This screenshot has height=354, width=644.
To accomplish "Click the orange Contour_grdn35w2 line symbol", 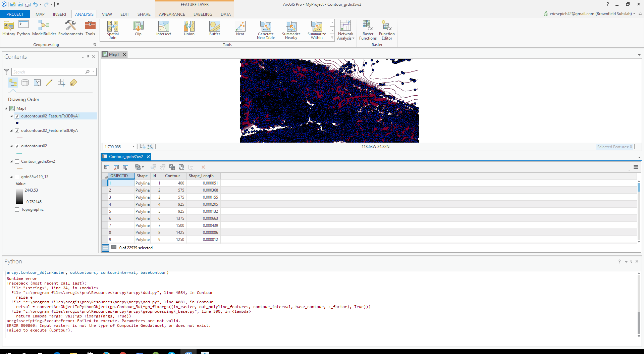I will [19, 169].
